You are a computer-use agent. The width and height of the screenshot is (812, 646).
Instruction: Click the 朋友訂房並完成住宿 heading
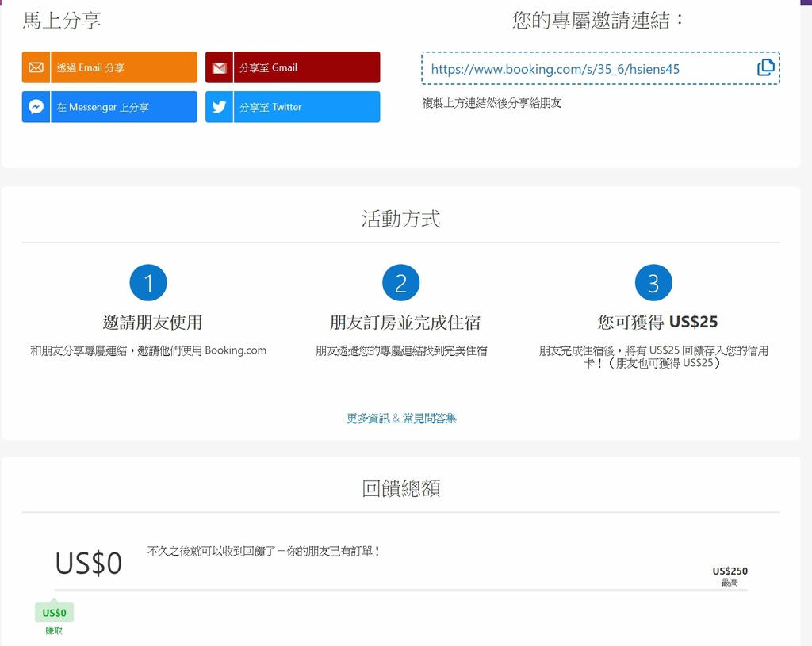point(405,323)
